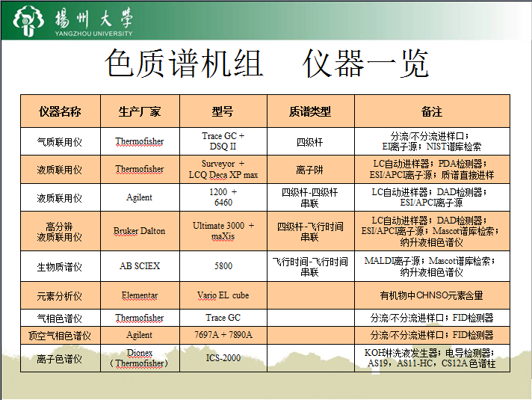
Task: Click the remark beginning MALDI离子源
Action: pos(432,267)
